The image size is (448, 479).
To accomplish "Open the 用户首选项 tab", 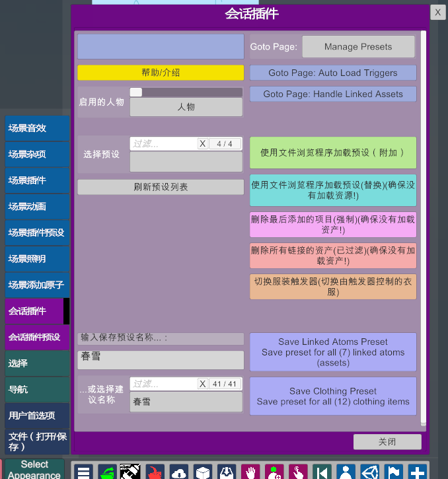I will [x=36, y=416].
